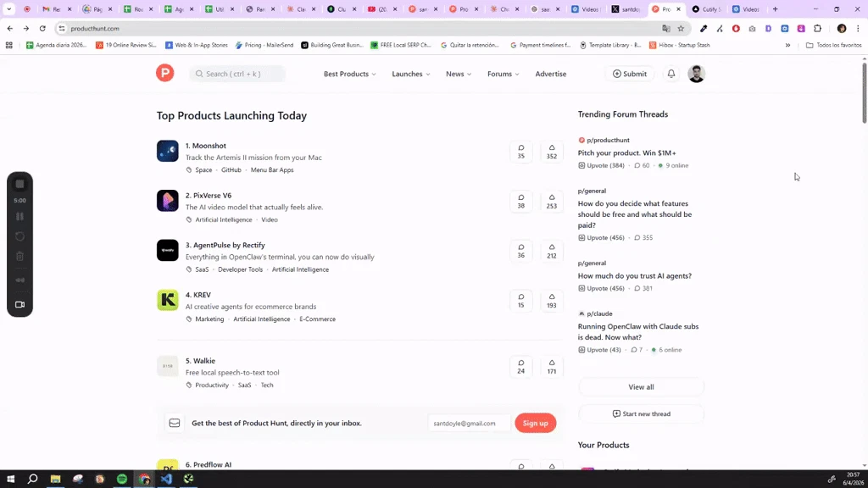Open the Chrome apps grid icon
Screen dimensions: 868x488
click(8, 46)
